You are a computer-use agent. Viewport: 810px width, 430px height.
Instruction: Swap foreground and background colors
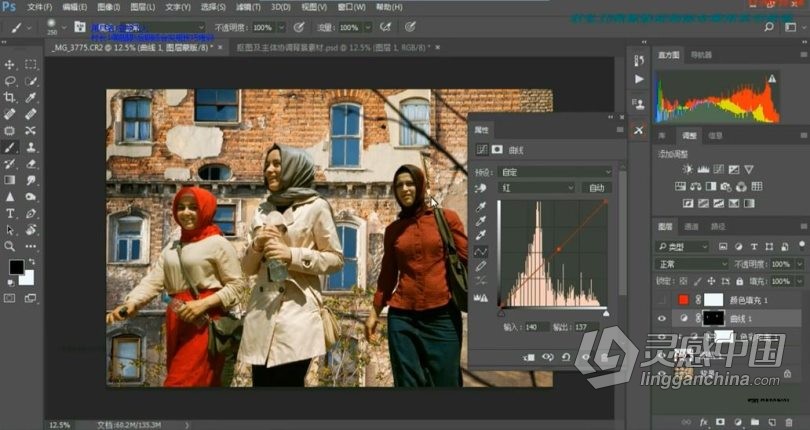click(31, 262)
